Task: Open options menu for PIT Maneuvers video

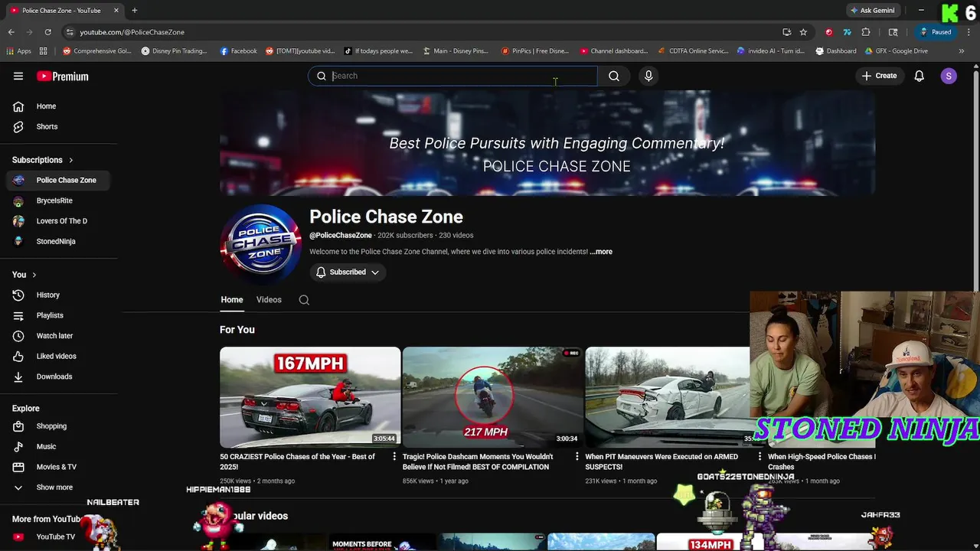Action: 760,457
